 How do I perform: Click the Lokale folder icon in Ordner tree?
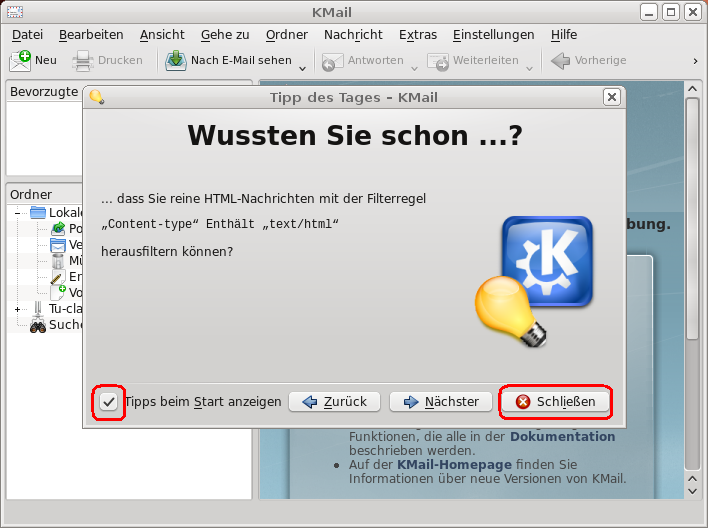coord(38,212)
